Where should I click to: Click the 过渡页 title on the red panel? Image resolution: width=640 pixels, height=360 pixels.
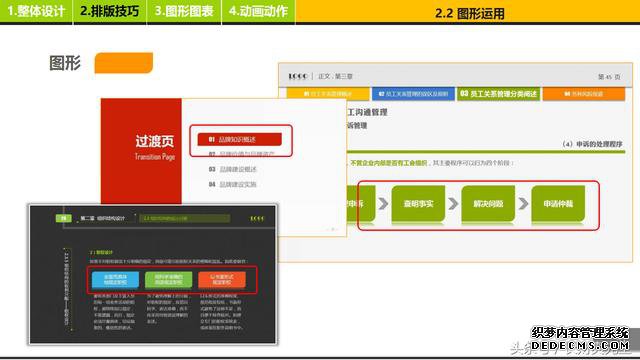click(154, 141)
